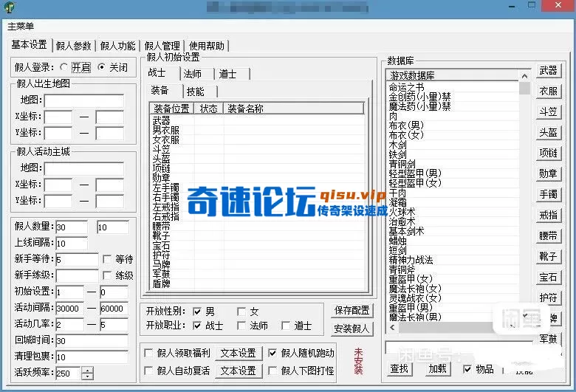Enable the 女 checkbox under 开放性别
The height and width of the screenshot is (392, 576).
241,312
